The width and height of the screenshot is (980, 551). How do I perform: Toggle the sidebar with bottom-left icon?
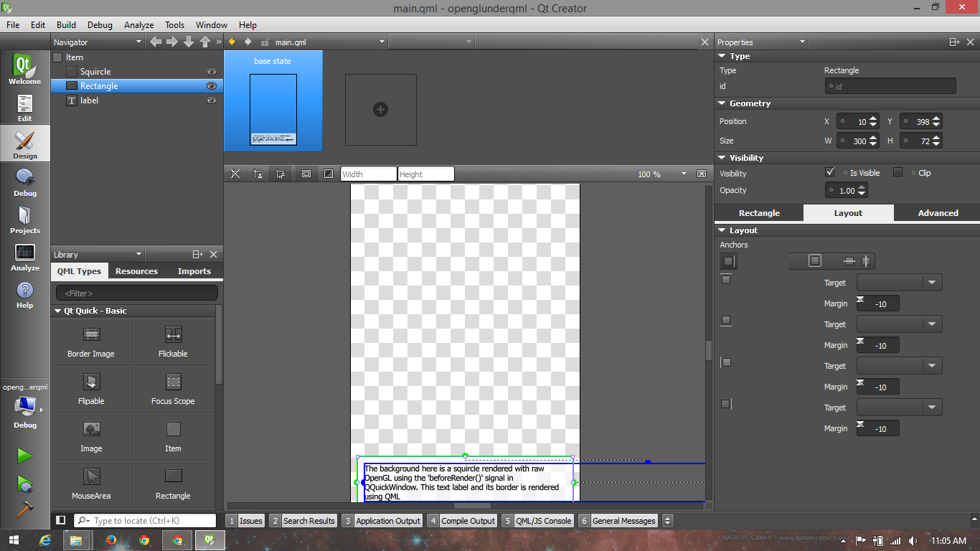pos(61,520)
